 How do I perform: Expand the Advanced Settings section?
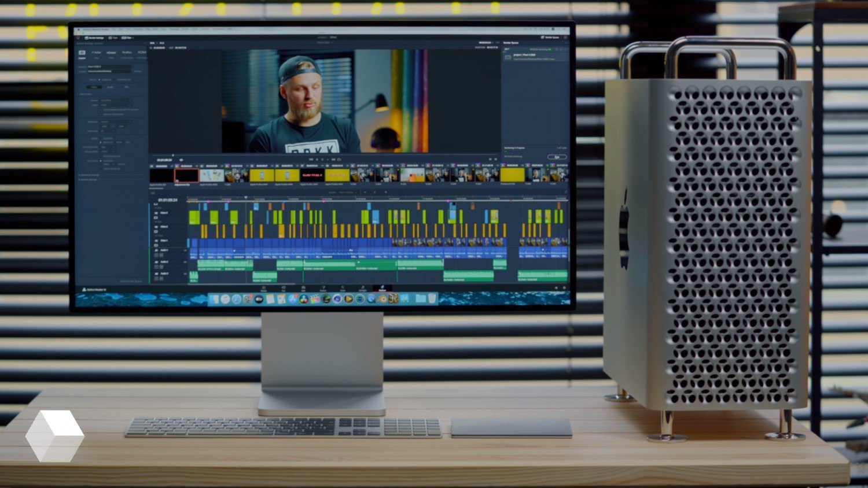coord(89,175)
